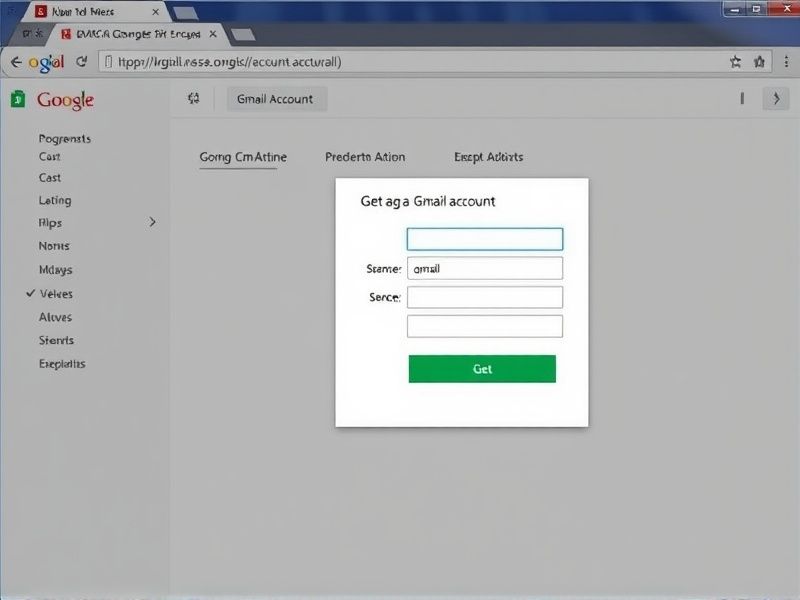
Task: Open 'Mdays' in the sidebar
Action: (56, 270)
